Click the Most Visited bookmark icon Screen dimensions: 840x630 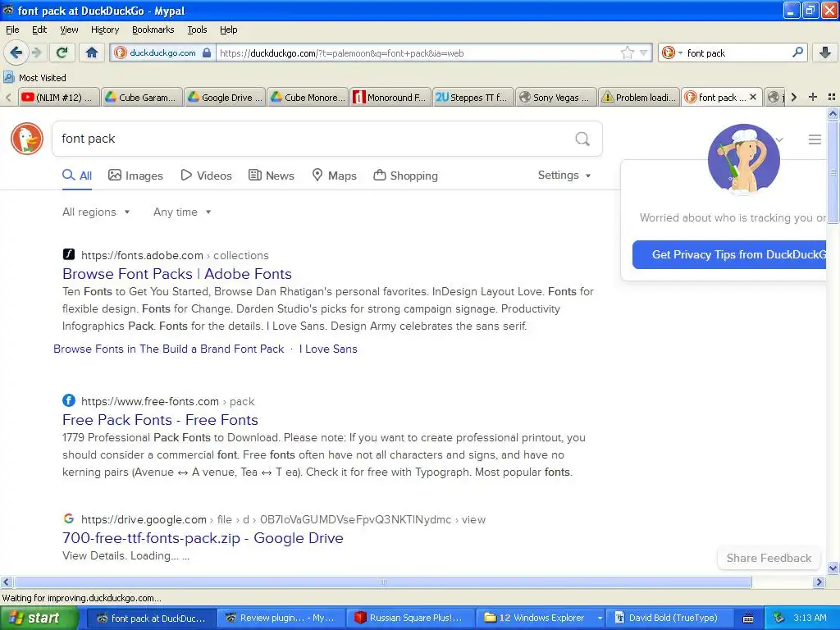[8, 78]
